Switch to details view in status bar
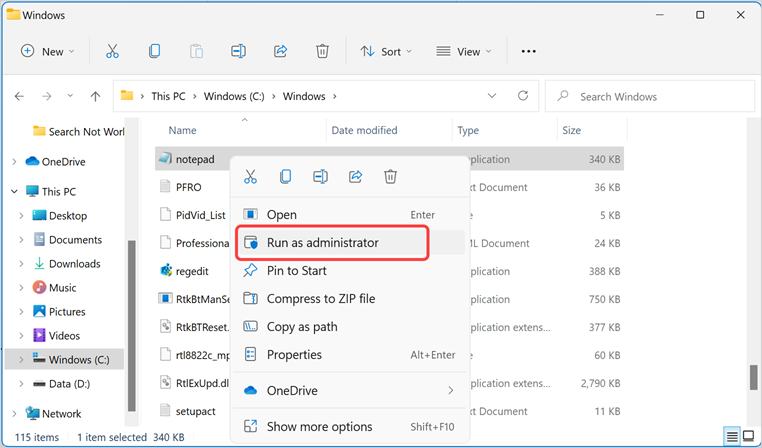Screen dimensions: 762x448 coord(732,437)
